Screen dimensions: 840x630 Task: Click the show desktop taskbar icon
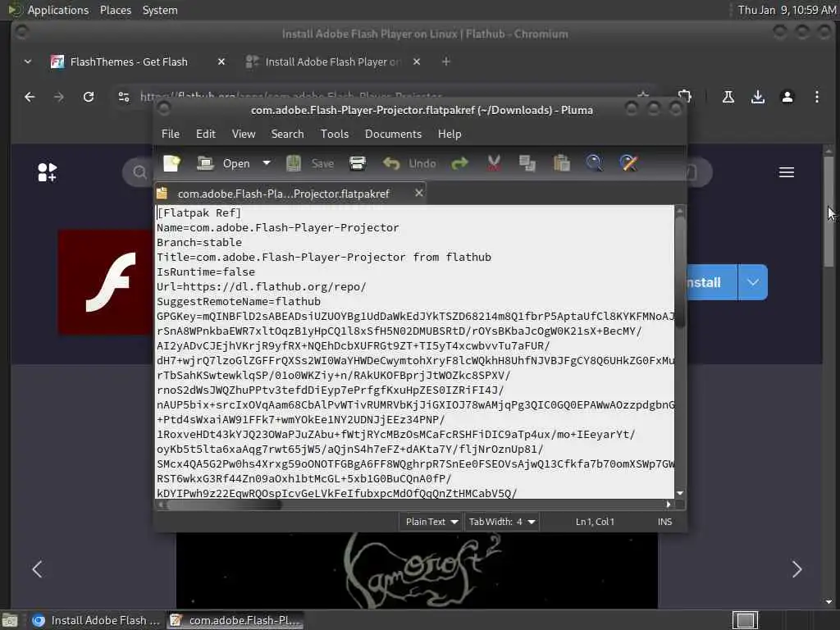10,621
